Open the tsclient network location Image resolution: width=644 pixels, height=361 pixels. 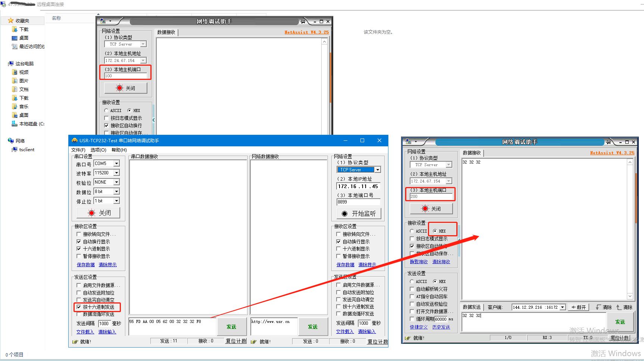26,150
